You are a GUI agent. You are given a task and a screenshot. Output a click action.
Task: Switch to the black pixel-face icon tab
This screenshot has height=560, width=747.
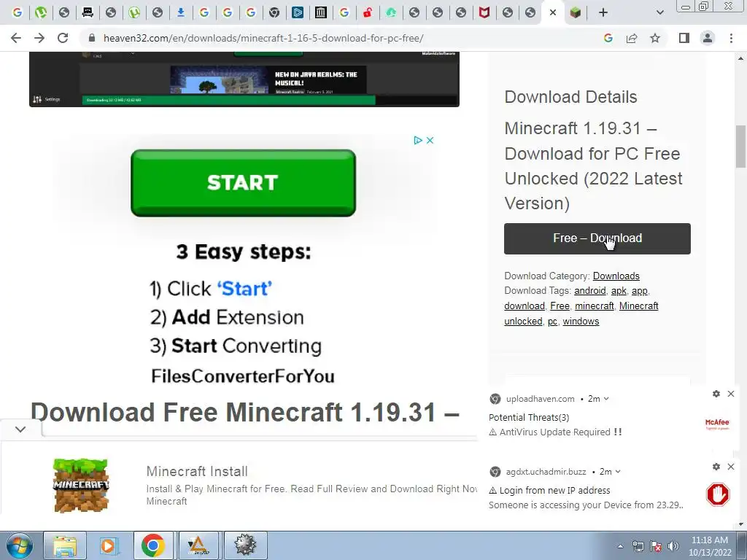click(x=88, y=12)
